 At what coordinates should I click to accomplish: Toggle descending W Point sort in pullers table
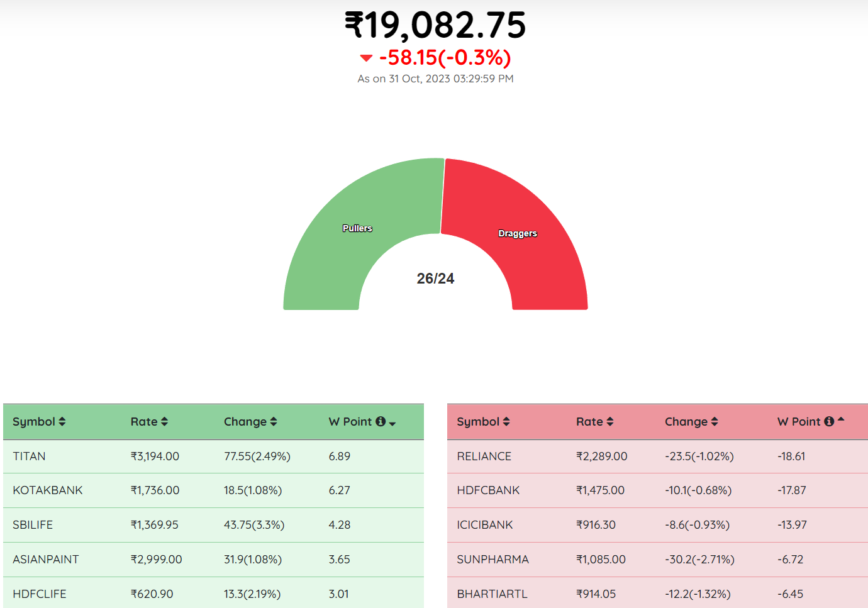pyautogui.click(x=392, y=424)
